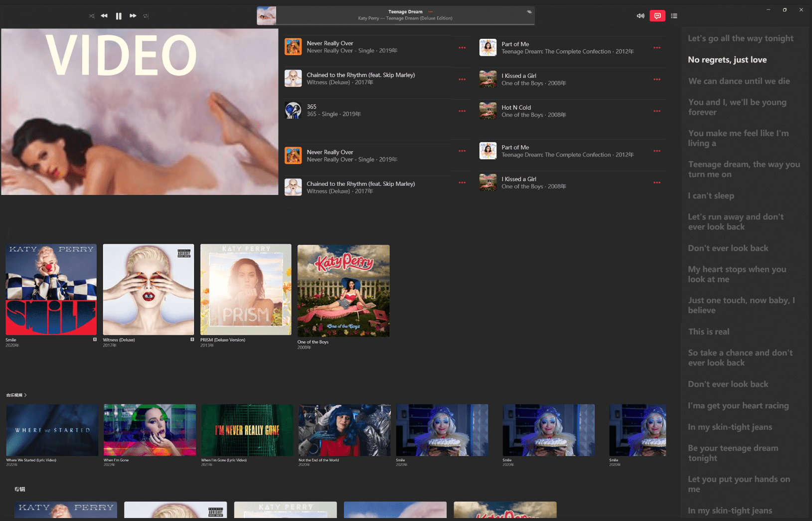Open the PRISM (Deluxe Version) album cover

[246, 289]
